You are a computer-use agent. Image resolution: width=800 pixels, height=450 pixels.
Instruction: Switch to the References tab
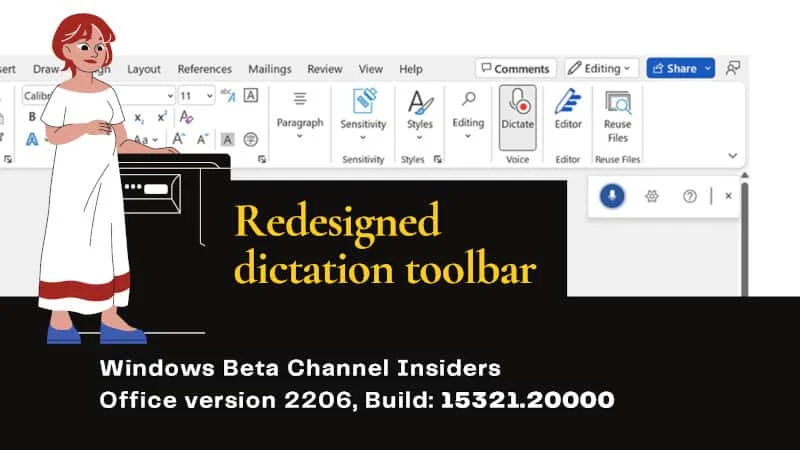click(205, 69)
